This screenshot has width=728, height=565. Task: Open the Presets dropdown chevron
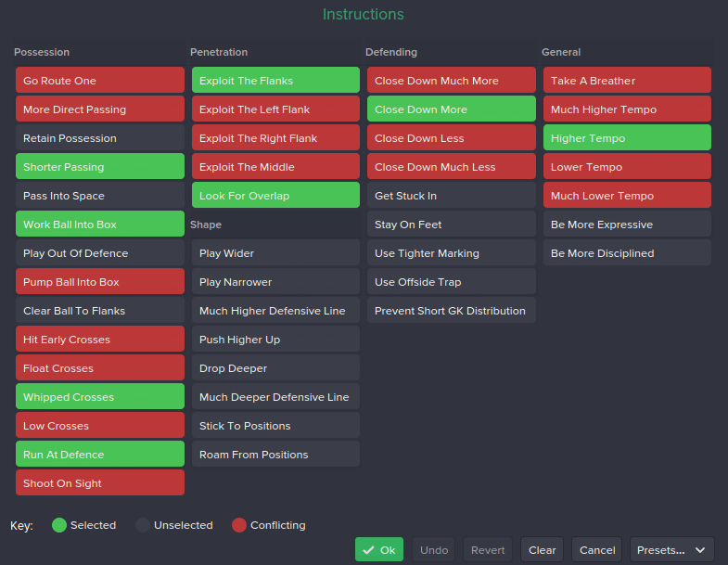[x=700, y=550]
